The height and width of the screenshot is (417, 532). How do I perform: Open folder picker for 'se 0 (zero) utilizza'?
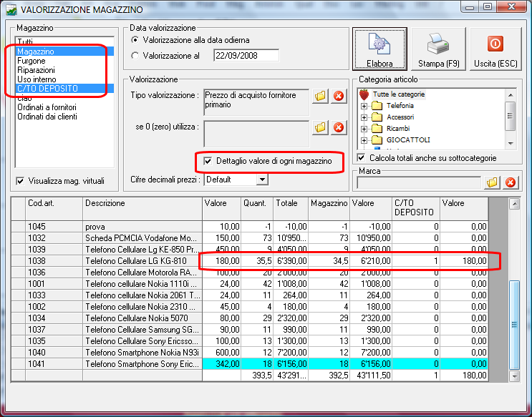pos(320,127)
